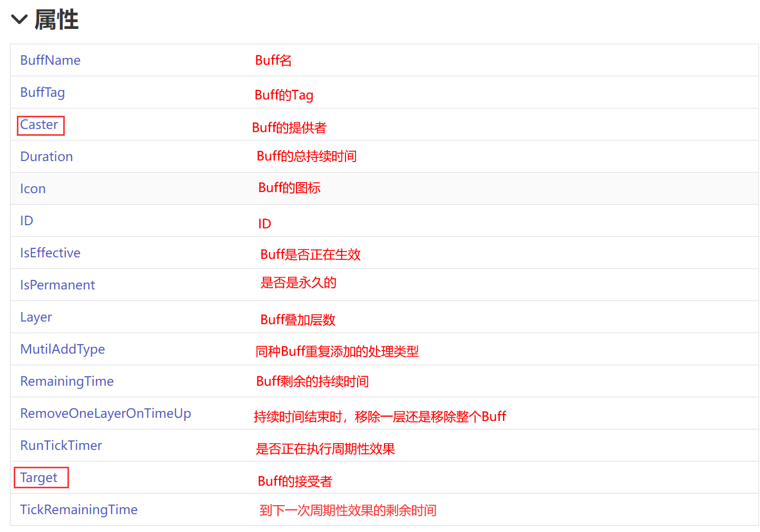Go to the IsPermanent property
Viewport: 760px width, 532px height.
(57, 285)
